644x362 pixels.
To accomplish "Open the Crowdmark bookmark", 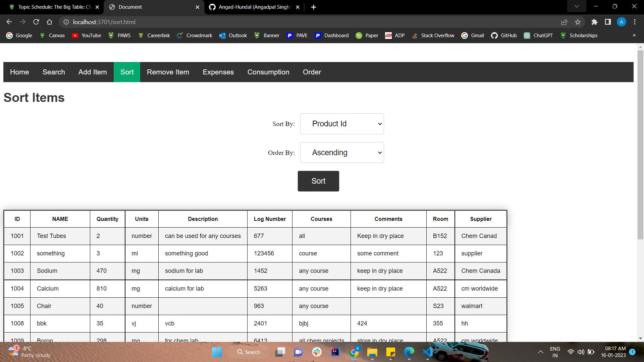I will [x=194, y=35].
